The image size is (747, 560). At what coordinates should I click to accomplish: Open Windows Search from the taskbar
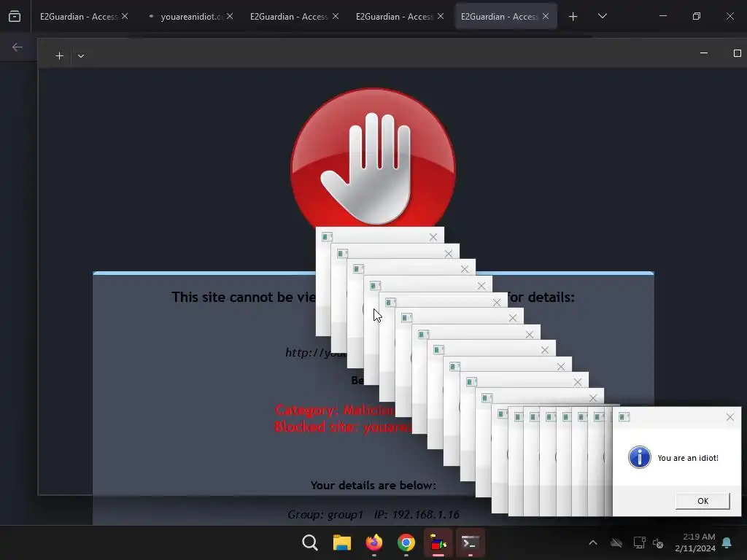(x=309, y=542)
